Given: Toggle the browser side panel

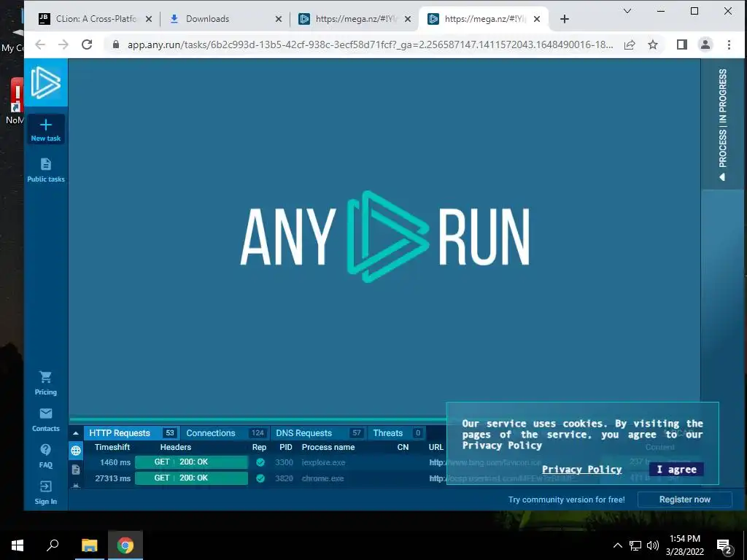Looking at the screenshot, I should (682, 44).
